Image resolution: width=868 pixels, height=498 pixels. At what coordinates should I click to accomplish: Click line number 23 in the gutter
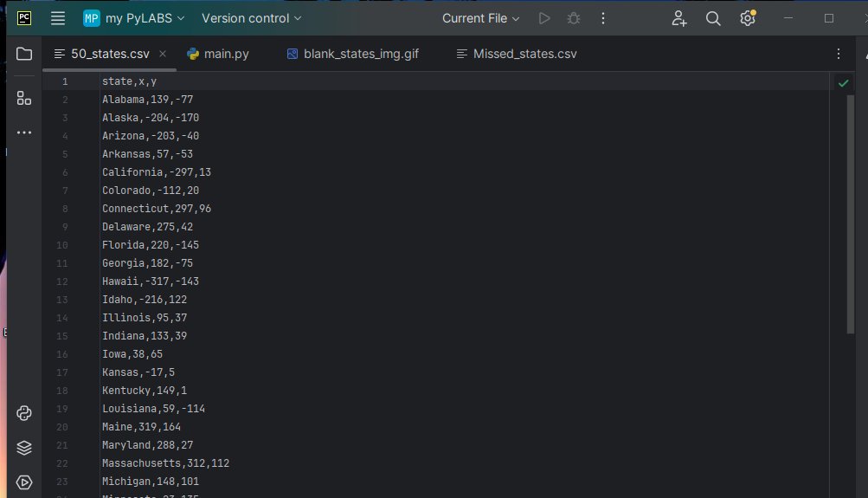coord(62,482)
